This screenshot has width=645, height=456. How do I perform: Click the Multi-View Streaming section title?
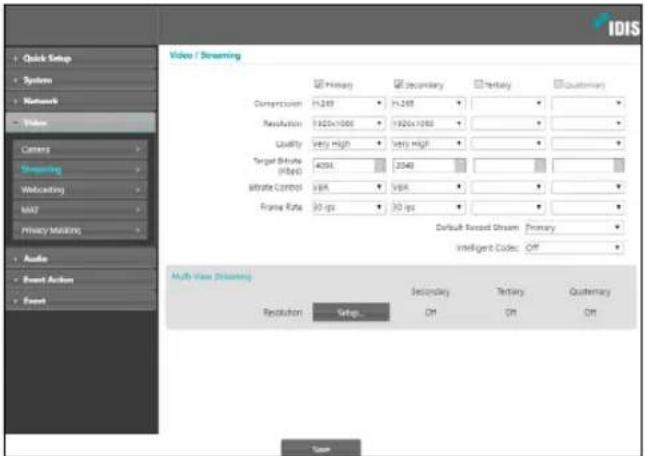click(211, 276)
